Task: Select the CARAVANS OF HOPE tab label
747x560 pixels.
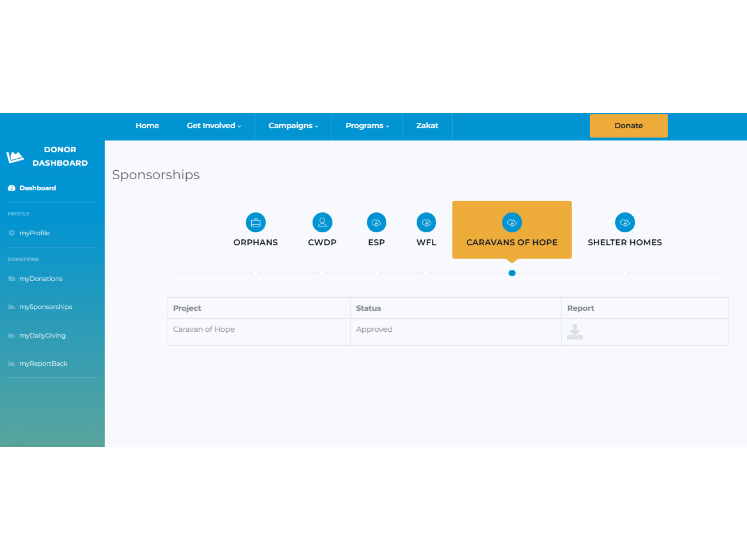Action: [512, 243]
